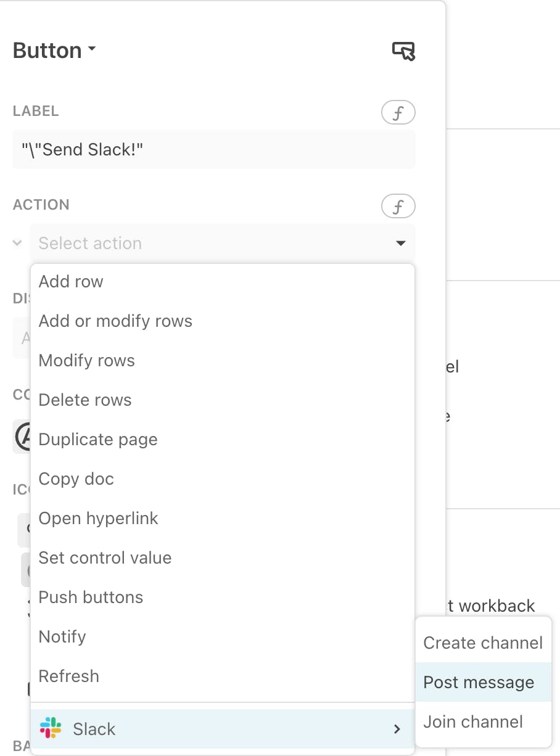The image size is (560, 756).
Task: Expand the Slack submenu arrow
Action: (x=397, y=729)
